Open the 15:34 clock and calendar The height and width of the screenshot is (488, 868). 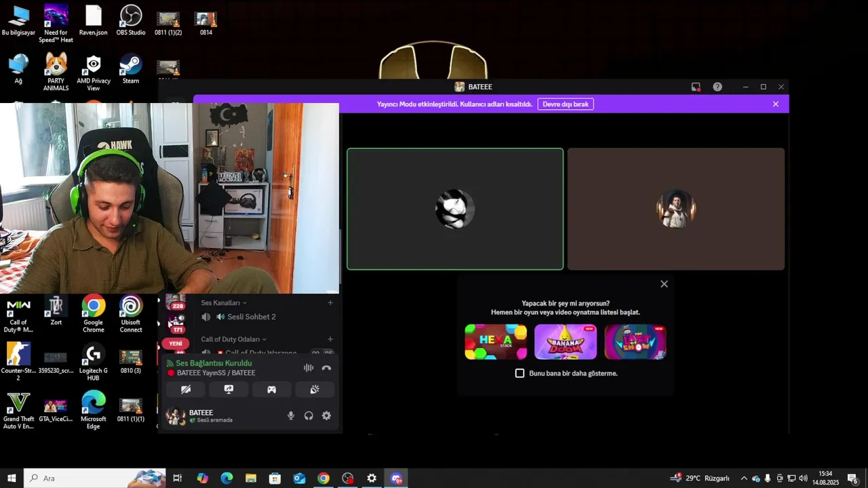click(825, 478)
